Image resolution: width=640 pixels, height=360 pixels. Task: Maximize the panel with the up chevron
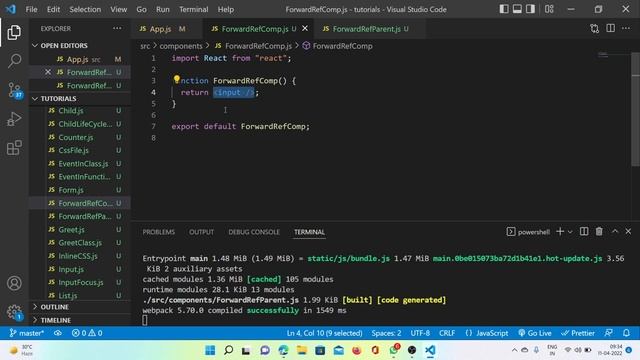pos(615,231)
